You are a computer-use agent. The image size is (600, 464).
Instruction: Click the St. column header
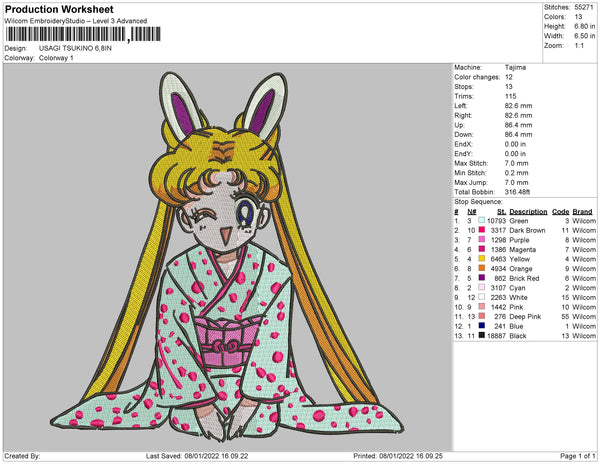point(501,212)
